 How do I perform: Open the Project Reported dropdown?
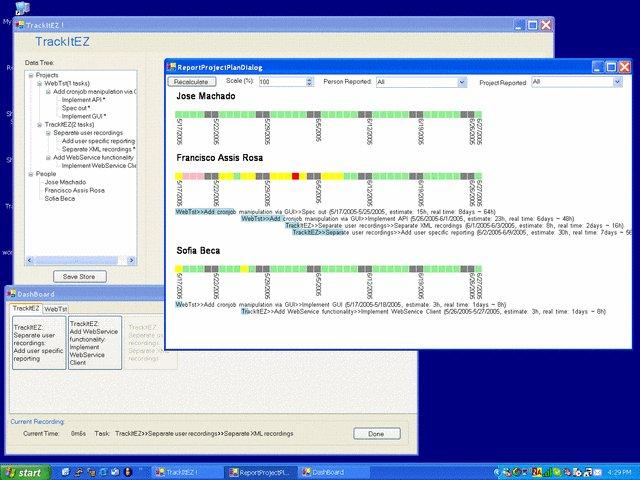click(x=577, y=81)
